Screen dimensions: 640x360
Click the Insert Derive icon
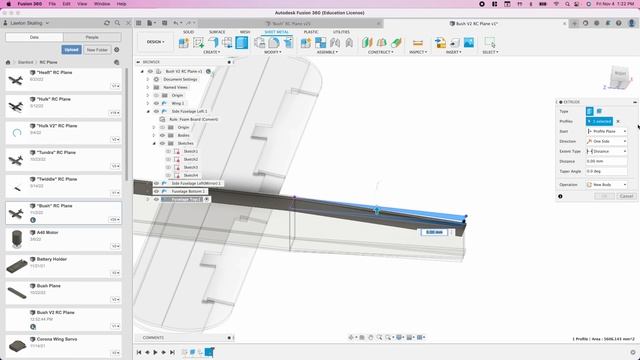440,42
